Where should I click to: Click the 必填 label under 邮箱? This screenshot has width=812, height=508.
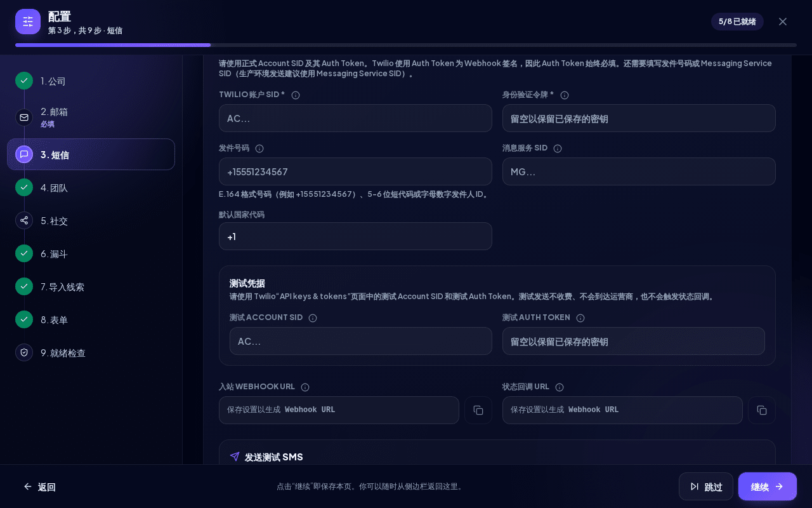click(48, 124)
